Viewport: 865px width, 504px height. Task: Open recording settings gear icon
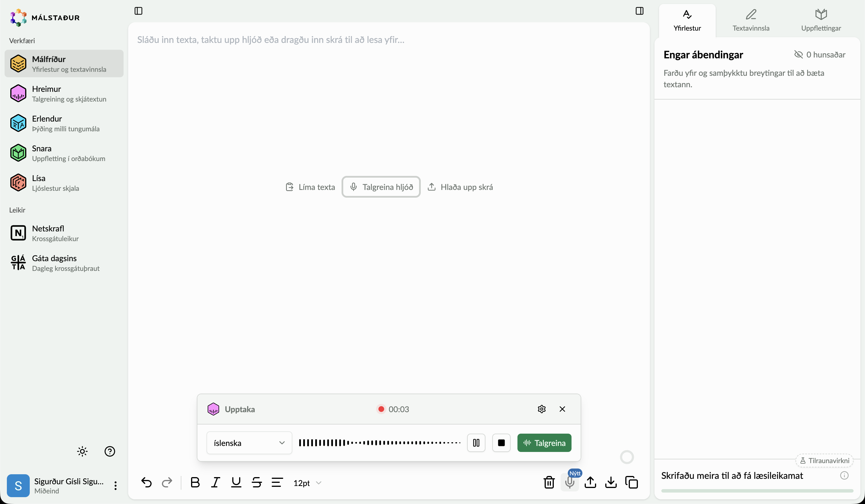click(x=542, y=409)
